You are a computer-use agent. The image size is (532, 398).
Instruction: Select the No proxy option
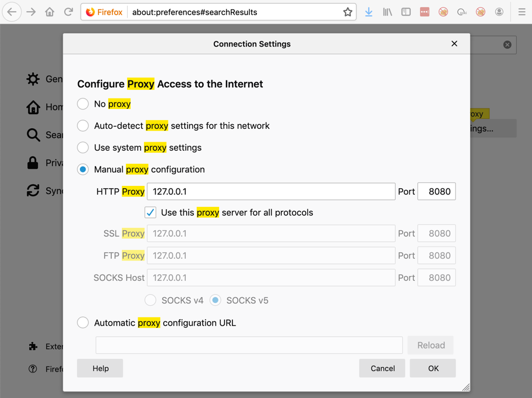[x=83, y=104]
